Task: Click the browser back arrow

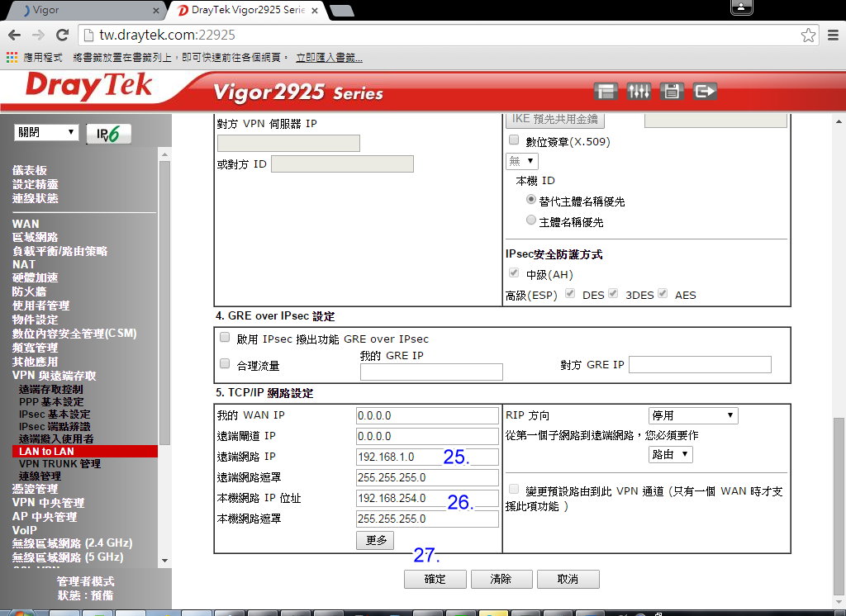Action: pyautogui.click(x=15, y=35)
